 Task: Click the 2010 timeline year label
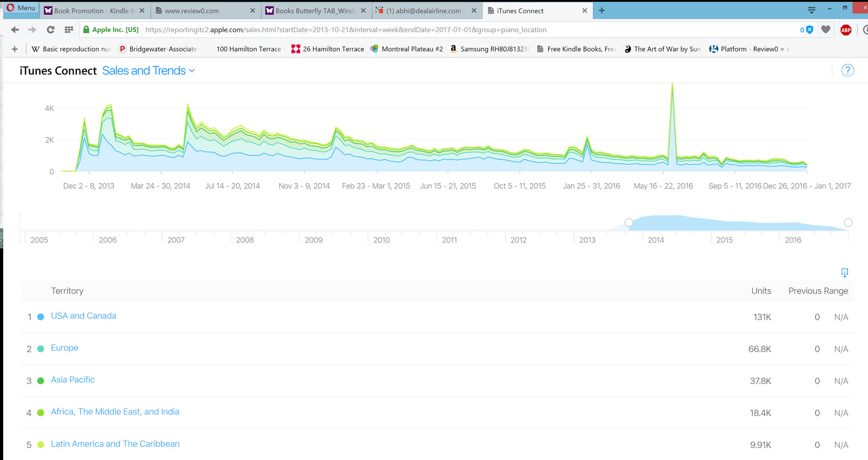(x=381, y=240)
